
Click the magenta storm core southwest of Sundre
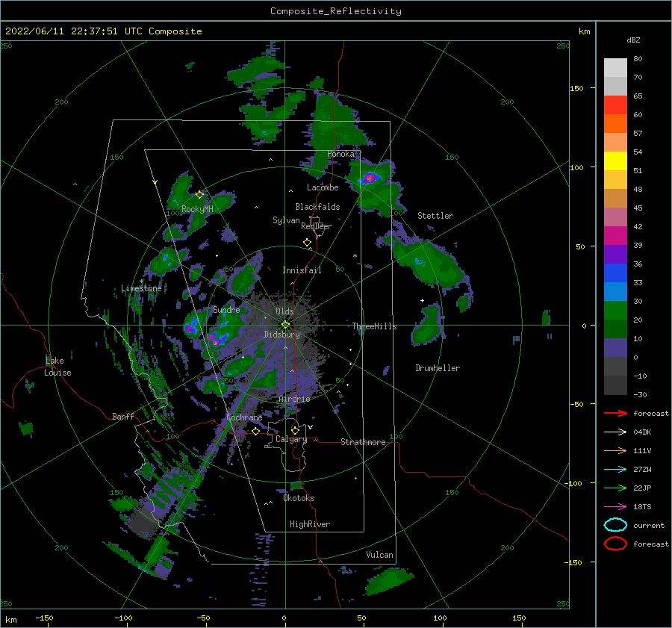coord(217,340)
